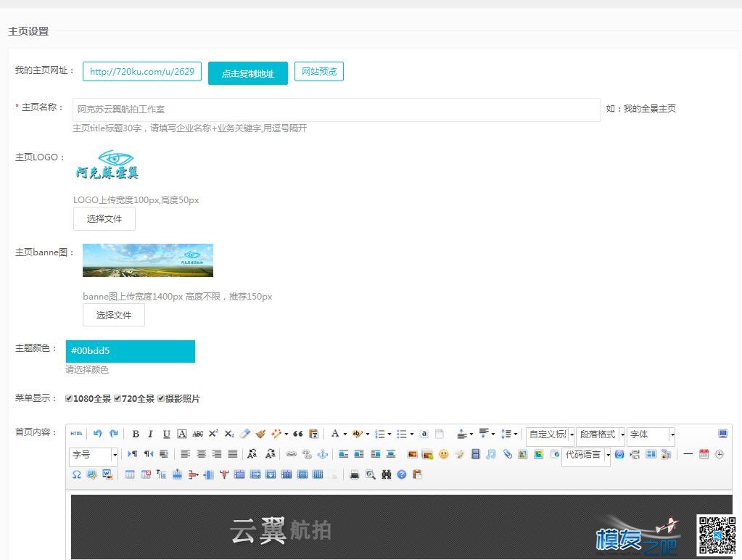Expand the ordered list dropdown
The image size is (742, 560).
pos(389,434)
